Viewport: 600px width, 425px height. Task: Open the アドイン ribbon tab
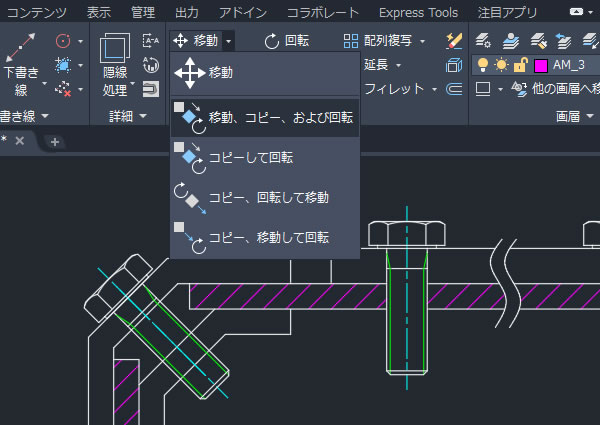243,13
